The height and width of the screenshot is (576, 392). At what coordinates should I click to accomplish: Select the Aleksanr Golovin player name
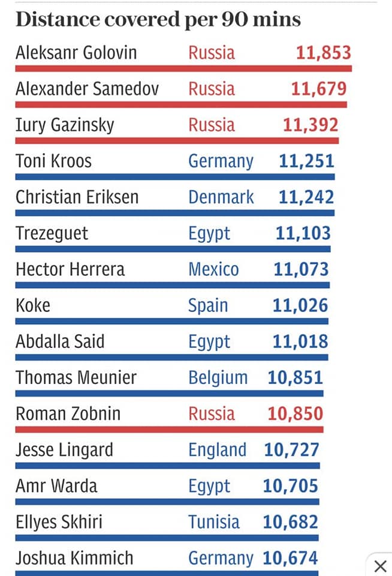tap(76, 53)
